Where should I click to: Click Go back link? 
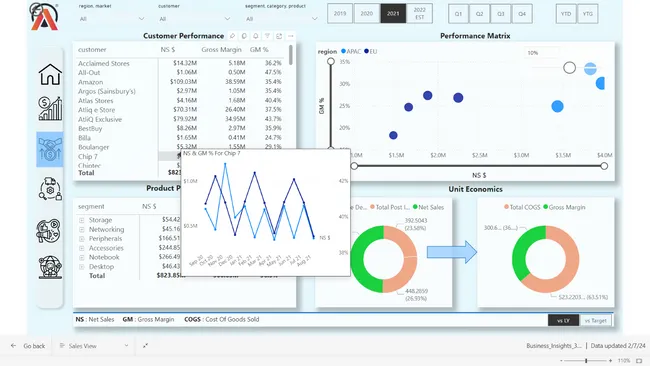tap(34, 346)
